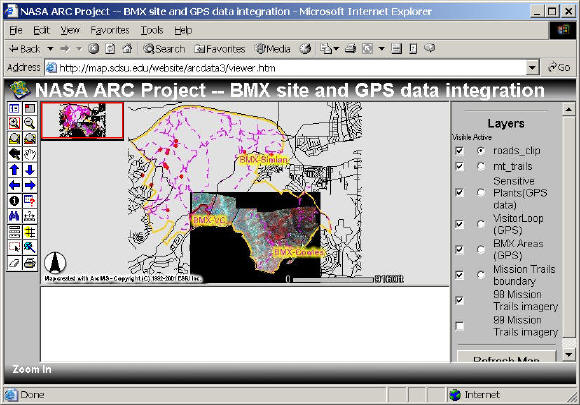Image resolution: width=580 pixels, height=405 pixels.
Task: Clear selection with eraser tool
Action: pyautogui.click(x=14, y=263)
